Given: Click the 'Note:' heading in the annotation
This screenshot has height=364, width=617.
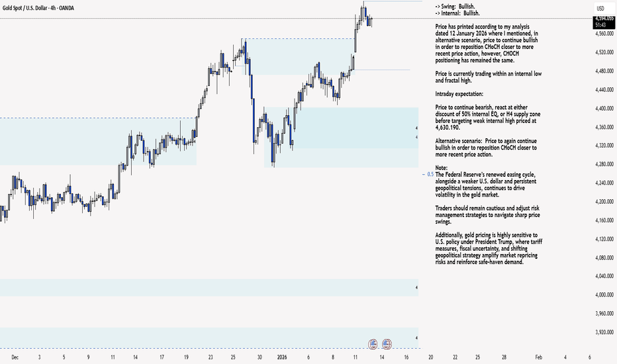Looking at the screenshot, I should click(442, 168).
